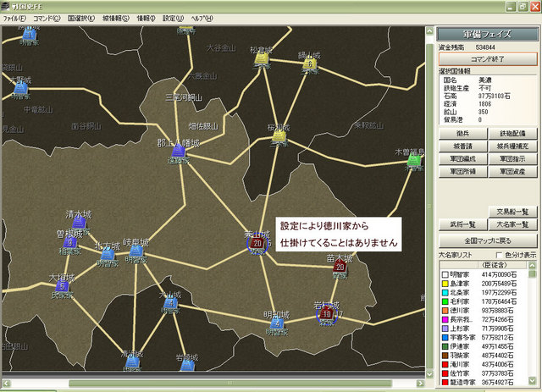Select the purple 清水城 castle icon
Viewport: 542px width, 392px height.
pos(80,223)
